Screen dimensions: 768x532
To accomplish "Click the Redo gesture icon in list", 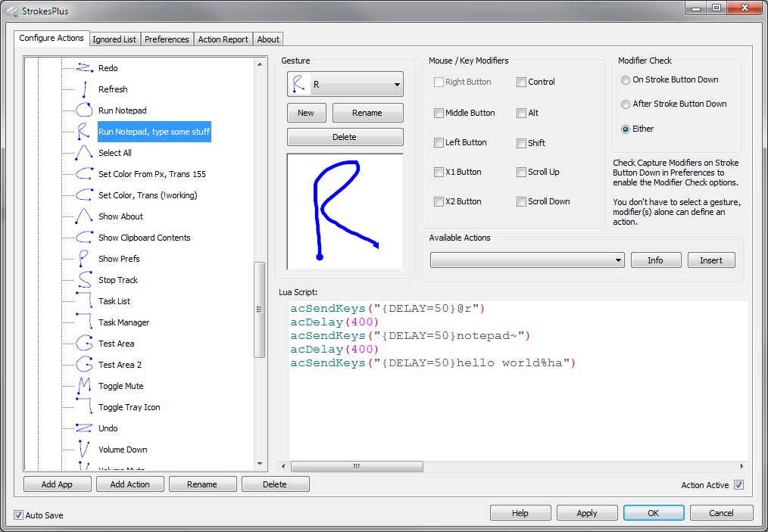I will 84,68.
